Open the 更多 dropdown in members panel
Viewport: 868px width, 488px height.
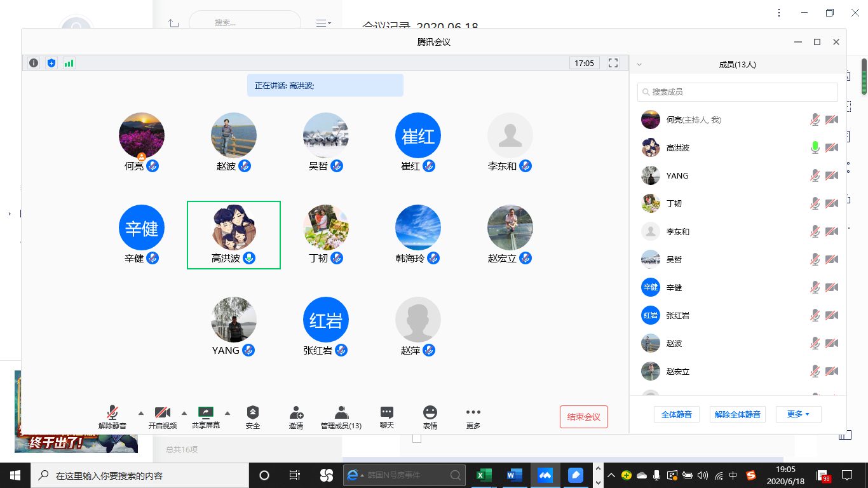798,414
